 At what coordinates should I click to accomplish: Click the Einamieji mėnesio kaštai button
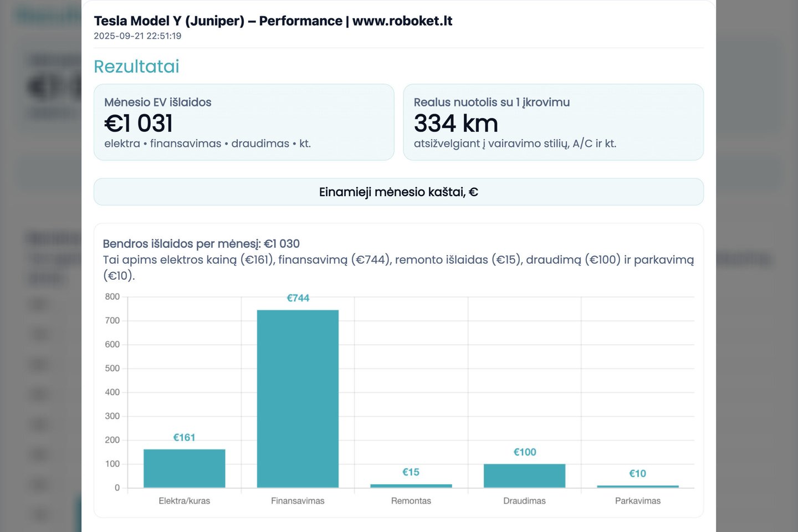pyautogui.click(x=398, y=192)
